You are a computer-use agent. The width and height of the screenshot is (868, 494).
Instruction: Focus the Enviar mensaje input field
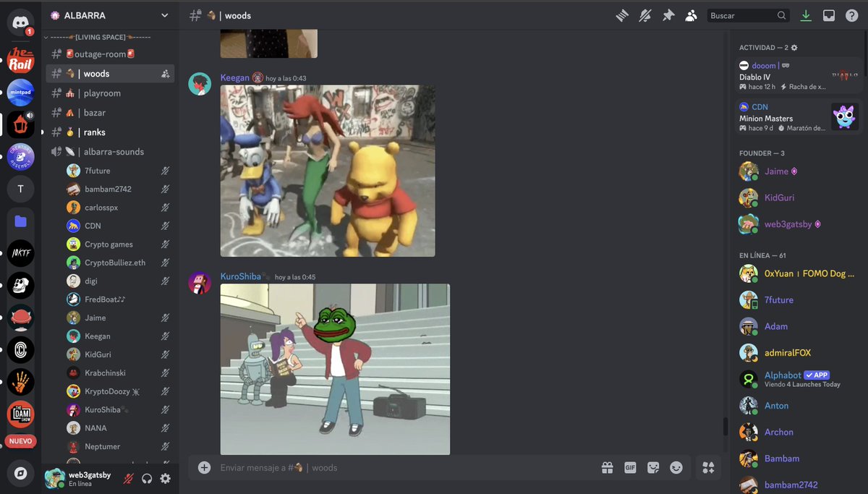click(x=405, y=468)
